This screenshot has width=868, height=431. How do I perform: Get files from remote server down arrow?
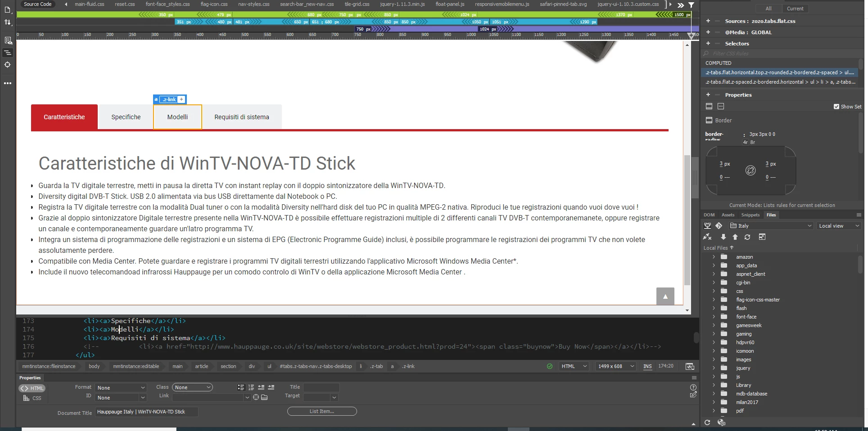click(x=723, y=237)
